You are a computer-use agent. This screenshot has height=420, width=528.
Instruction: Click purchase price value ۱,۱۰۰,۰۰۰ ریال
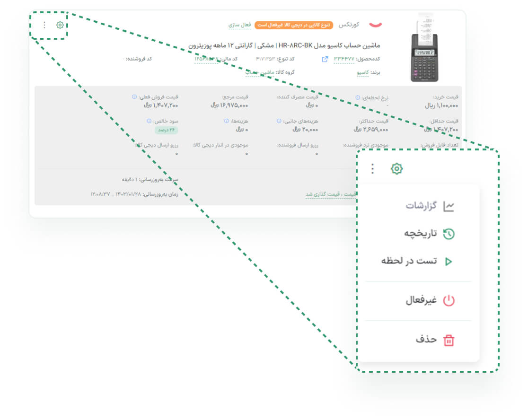pyautogui.click(x=441, y=105)
